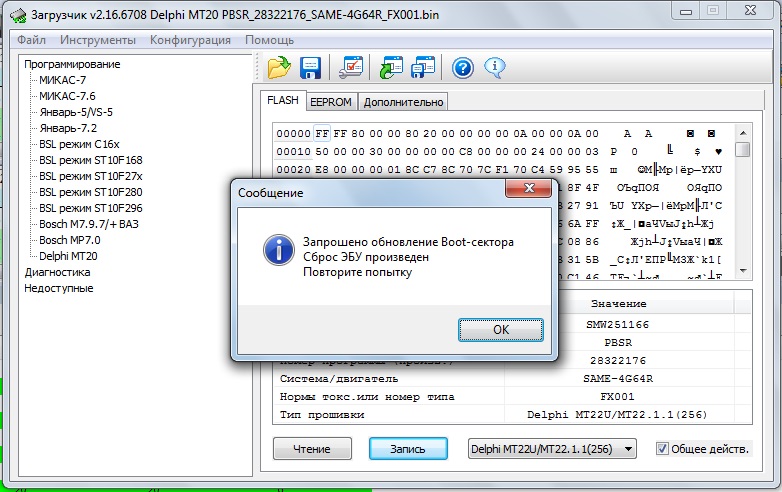Click Тип прошивки row label
The width and height of the screenshot is (782, 492).
(322, 415)
